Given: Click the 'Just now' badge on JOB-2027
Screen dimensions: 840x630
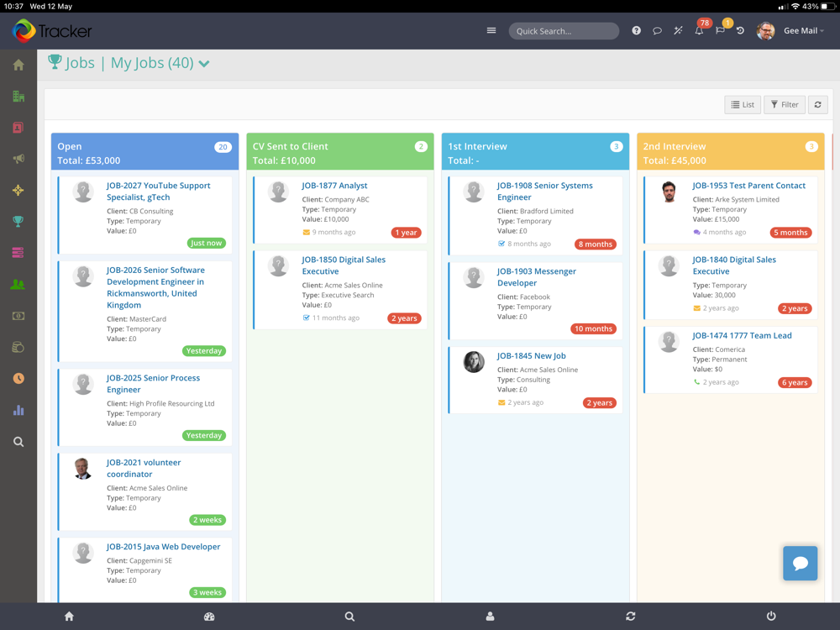Looking at the screenshot, I should click(x=207, y=243).
